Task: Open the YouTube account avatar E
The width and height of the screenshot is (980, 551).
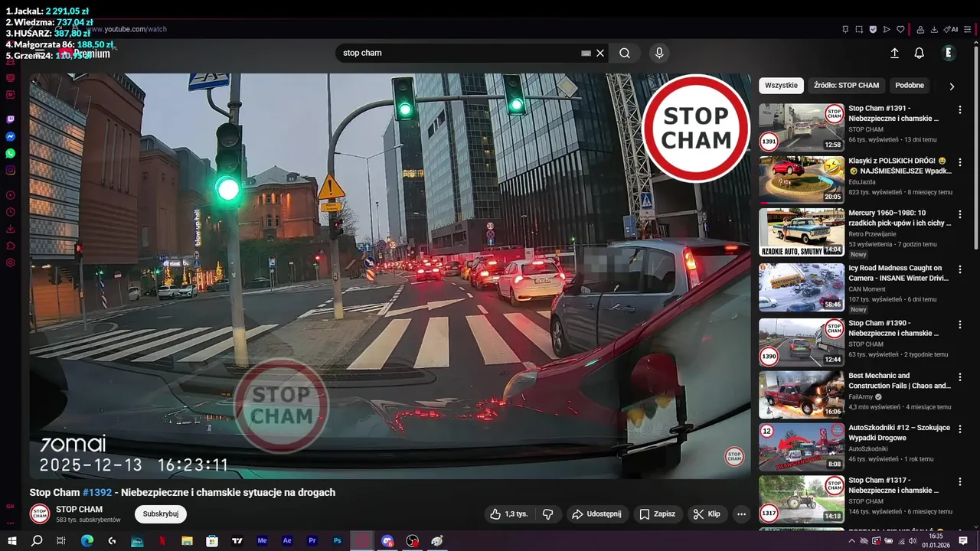Action: 949,53
